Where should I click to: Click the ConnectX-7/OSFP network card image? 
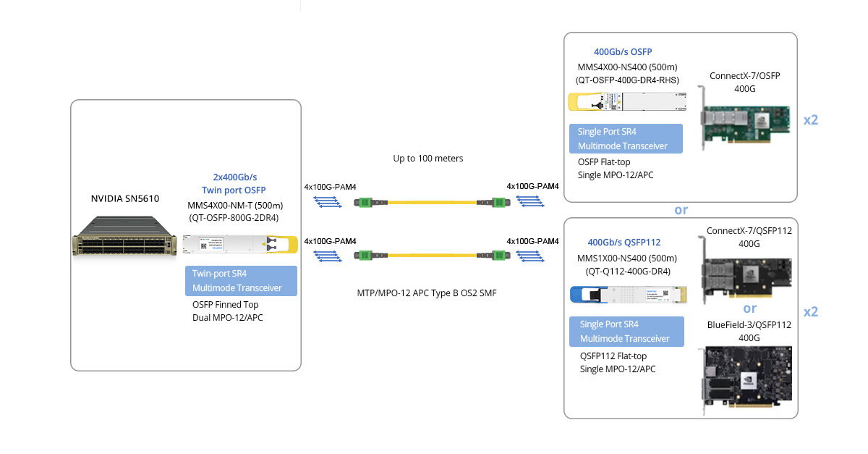pyautogui.click(x=744, y=118)
